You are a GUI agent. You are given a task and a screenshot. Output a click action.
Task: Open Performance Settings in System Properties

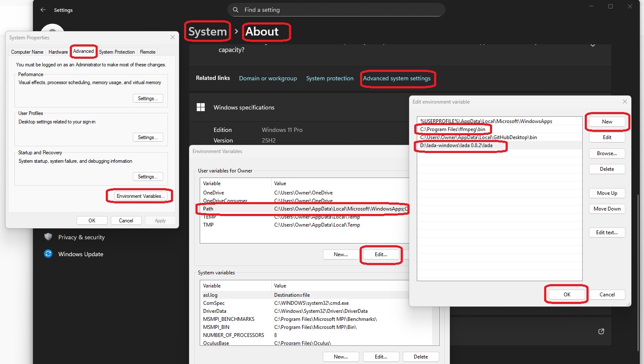click(148, 99)
